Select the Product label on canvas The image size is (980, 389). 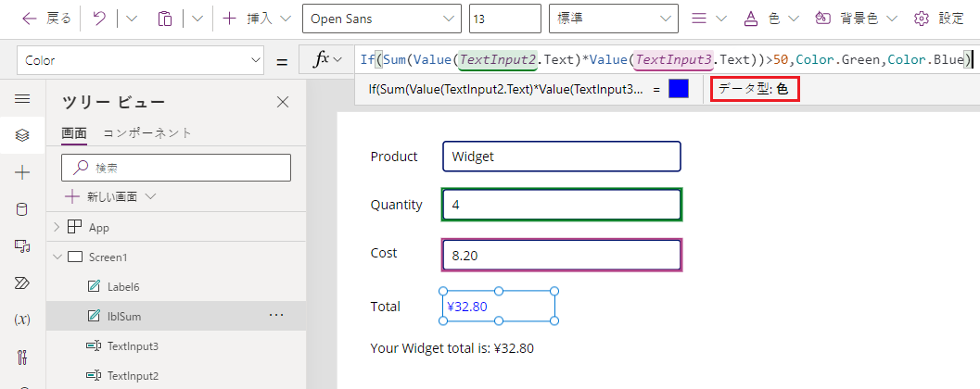coord(394,157)
